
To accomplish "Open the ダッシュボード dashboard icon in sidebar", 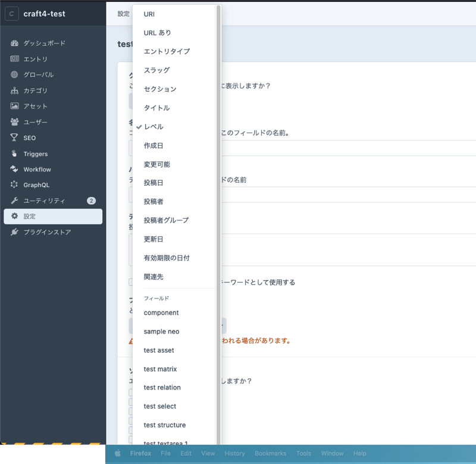I will click(x=14, y=43).
